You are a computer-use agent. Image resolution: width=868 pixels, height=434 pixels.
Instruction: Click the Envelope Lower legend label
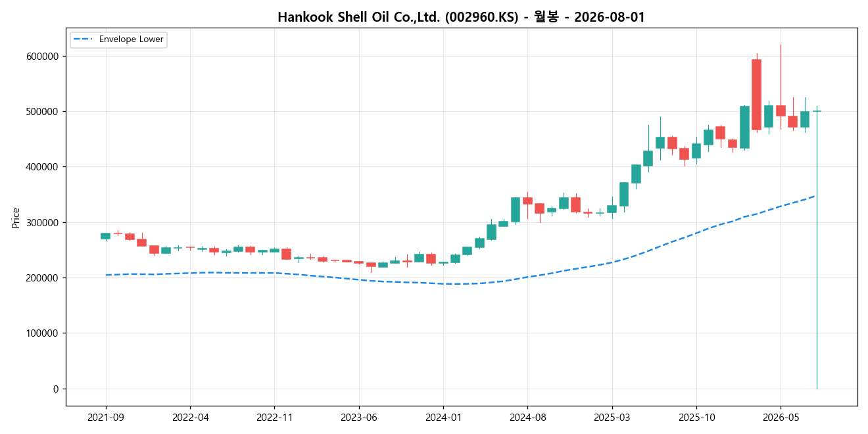click(131, 39)
